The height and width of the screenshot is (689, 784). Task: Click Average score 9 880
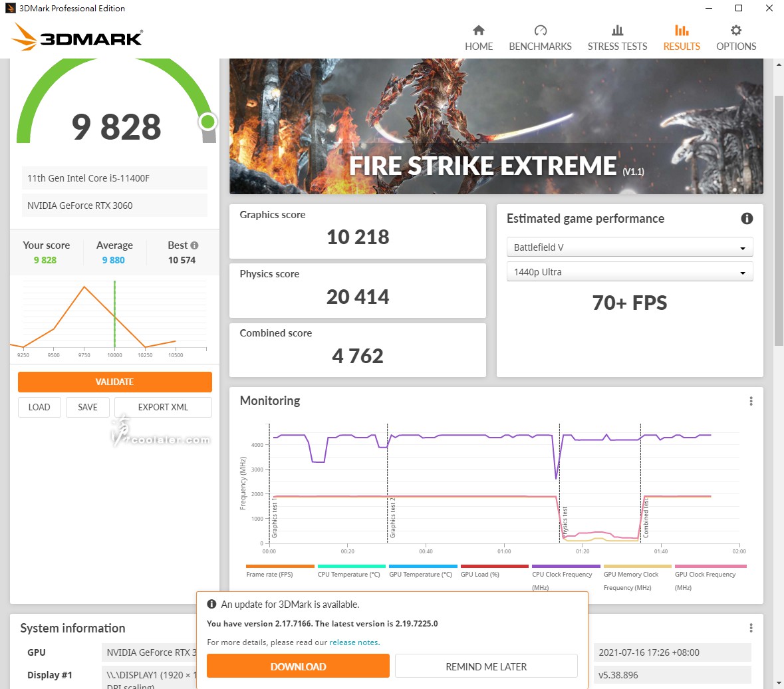click(114, 260)
